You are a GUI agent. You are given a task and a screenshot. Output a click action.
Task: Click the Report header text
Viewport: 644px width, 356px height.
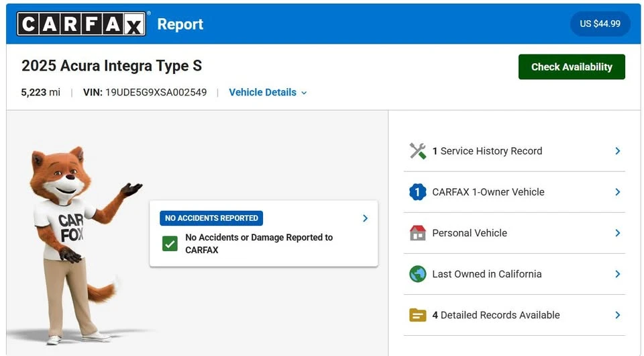180,24
